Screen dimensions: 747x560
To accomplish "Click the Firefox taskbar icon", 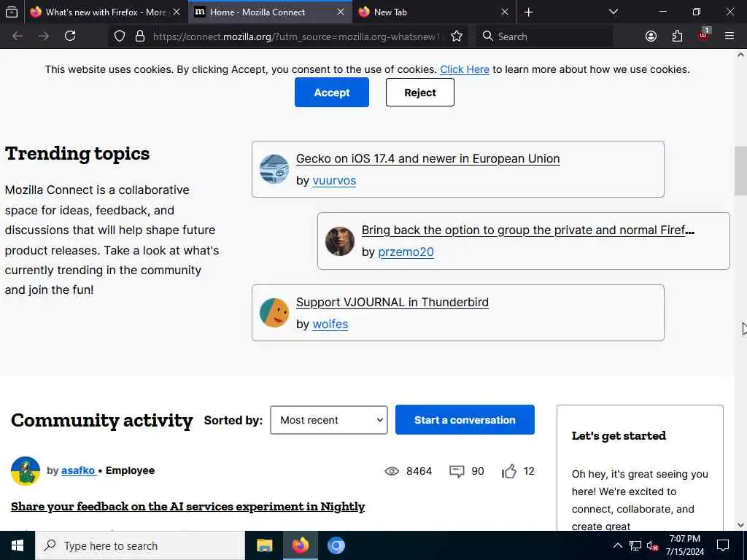I will click(x=300, y=545).
